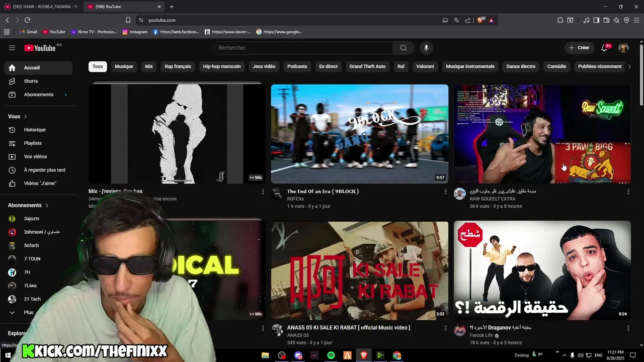Select the Rap français filter chip

pos(178,66)
